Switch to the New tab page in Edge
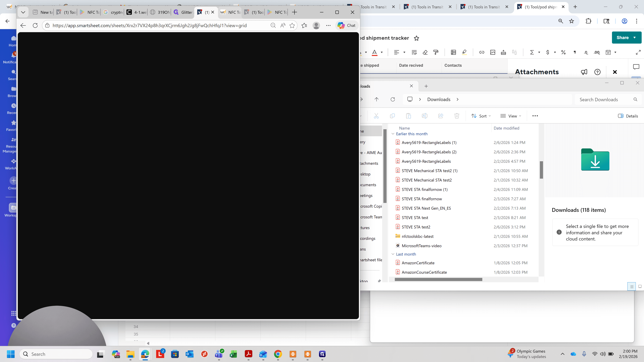644x362 pixels. (43, 12)
